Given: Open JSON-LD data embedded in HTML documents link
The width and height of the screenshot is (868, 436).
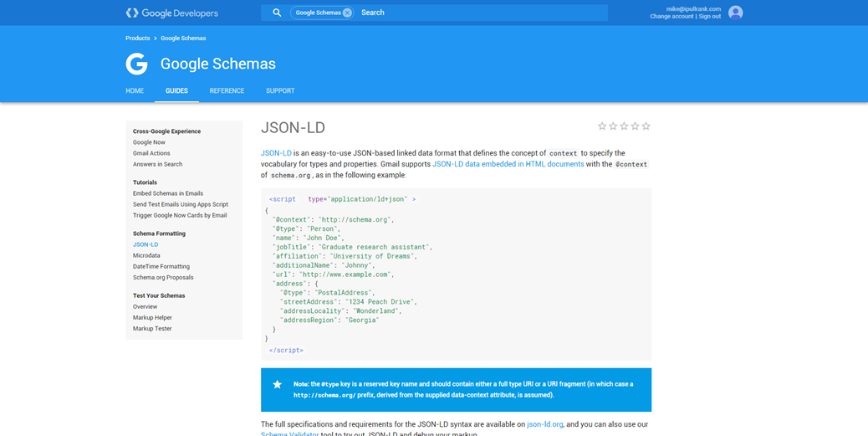Looking at the screenshot, I should [x=508, y=164].
